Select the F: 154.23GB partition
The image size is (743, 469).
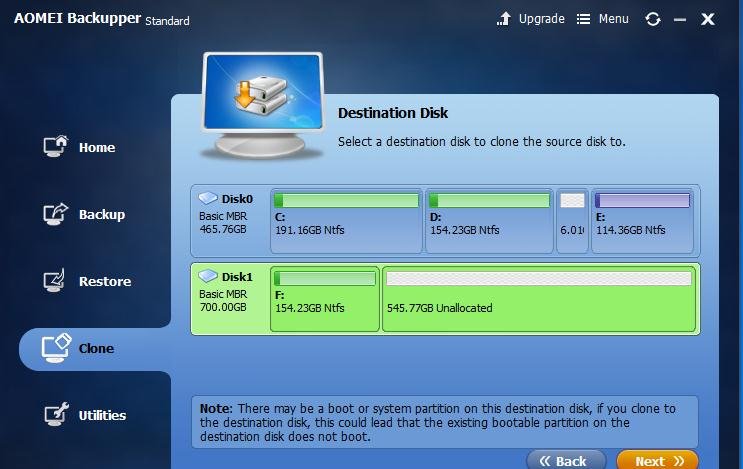tap(325, 299)
